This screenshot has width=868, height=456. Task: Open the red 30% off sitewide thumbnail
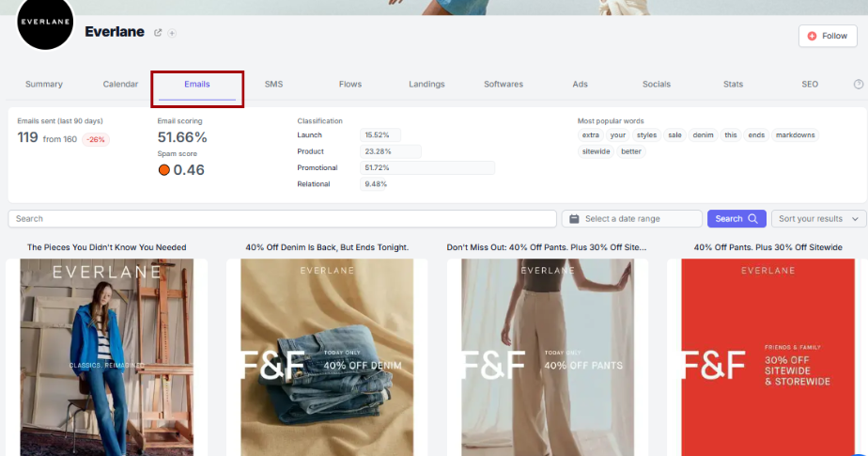tap(767, 357)
